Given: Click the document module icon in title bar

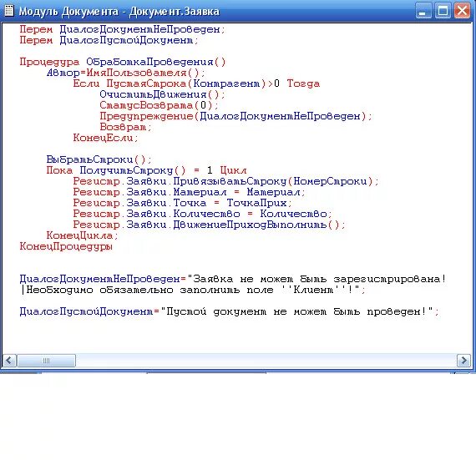Looking at the screenshot, I should click(9, 11).
